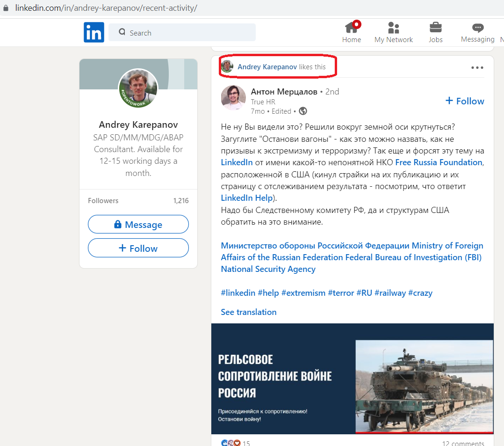
Task: Click the Message button in sidebar
Action: (138, 224)
